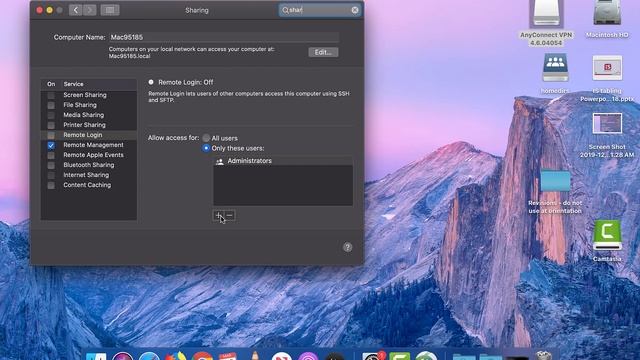This screenshot has height=360, width=640.
Task: Show all preferences grid button
Action: [110, 10]
